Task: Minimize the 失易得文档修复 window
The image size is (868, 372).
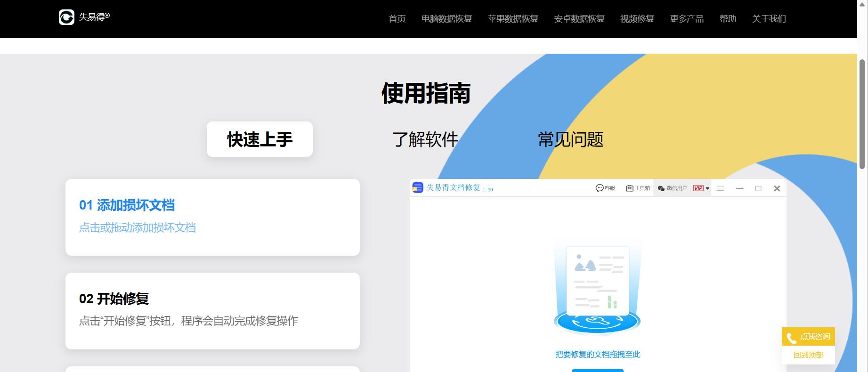Action: coord(739,188)
